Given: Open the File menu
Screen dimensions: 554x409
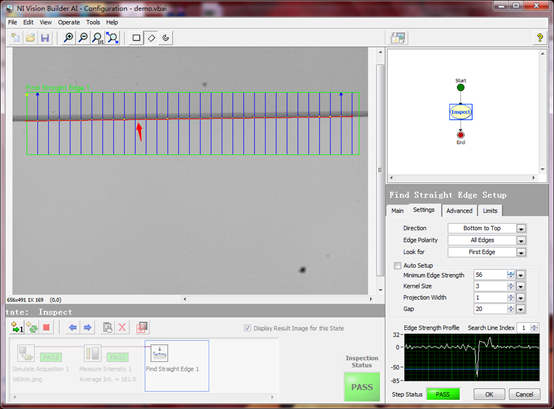Looking at the screenshot, I should 12,22.
